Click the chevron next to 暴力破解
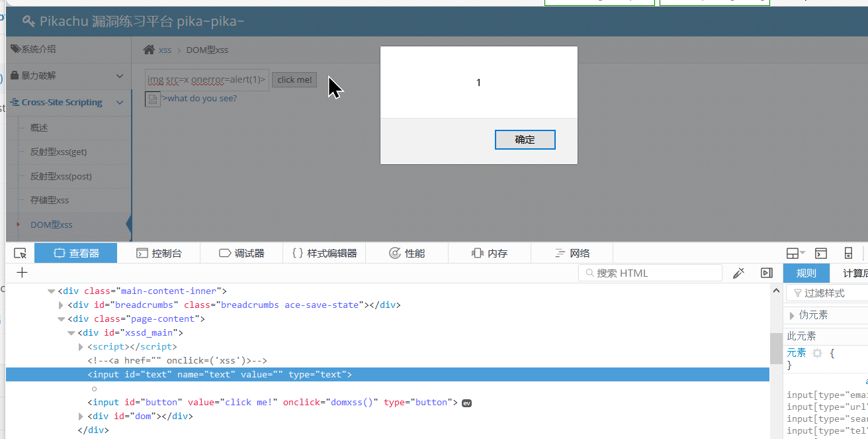Viewport: 868px width, 439px height. click(120, 76)
